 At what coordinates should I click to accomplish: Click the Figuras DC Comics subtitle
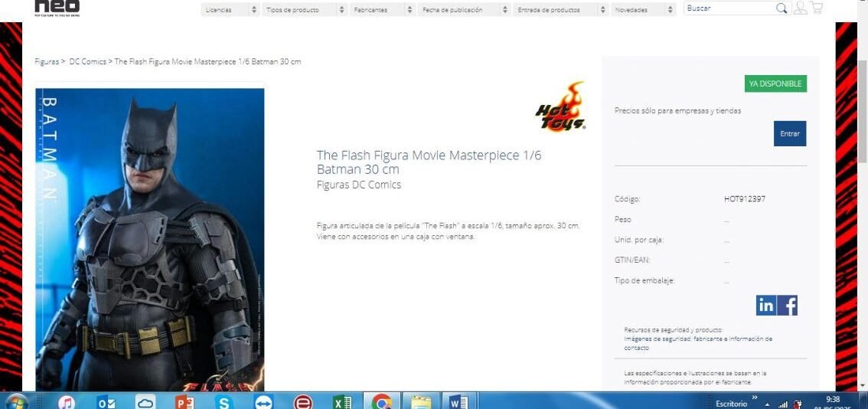point(359,185)
